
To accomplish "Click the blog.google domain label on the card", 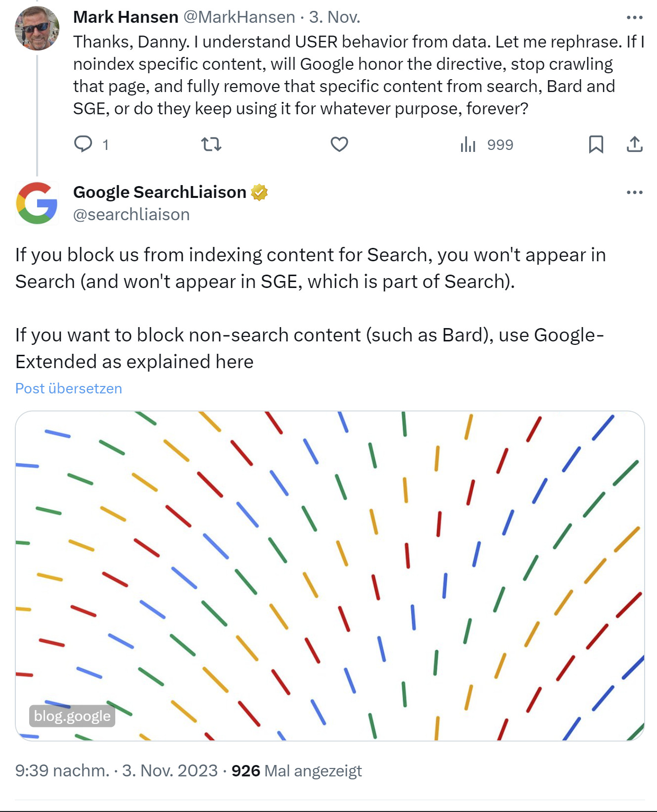I will tap(72, 716).
